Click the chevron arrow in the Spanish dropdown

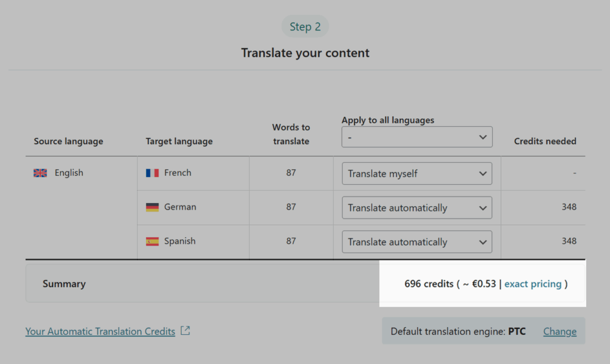[483, 242]
